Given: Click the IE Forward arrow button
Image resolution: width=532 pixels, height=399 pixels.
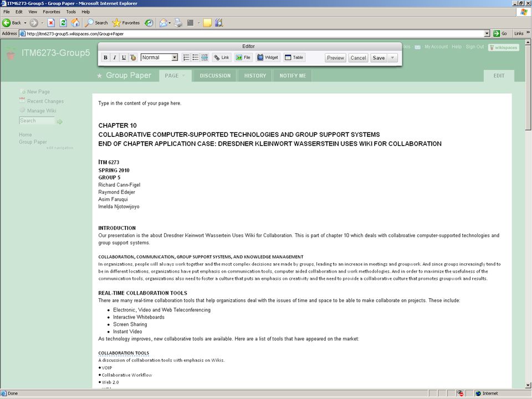Looking at the screenshot, I should (x=34, y=23).
